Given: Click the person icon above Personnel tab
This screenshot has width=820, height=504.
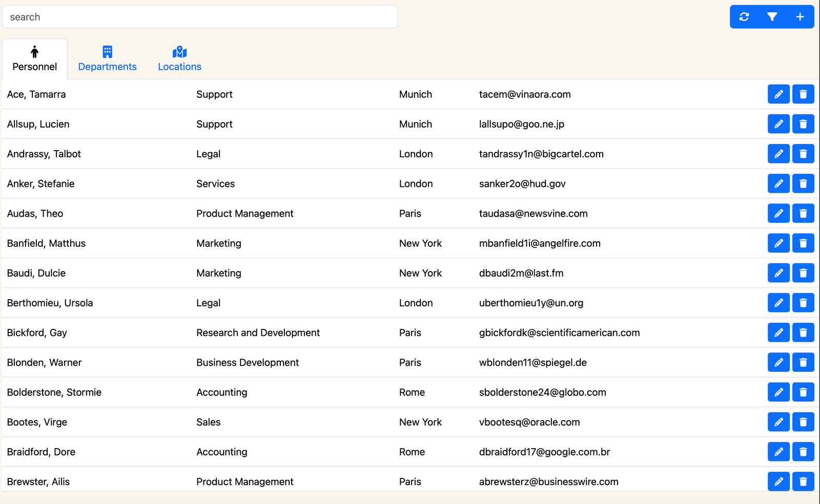Looking at the screenshot, I should tap(34, 51).
